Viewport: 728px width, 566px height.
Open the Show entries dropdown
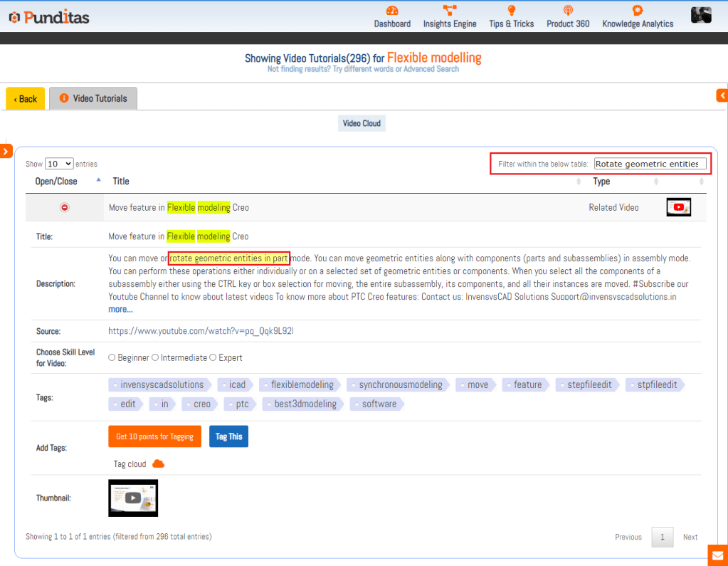[x=59, y=164]
